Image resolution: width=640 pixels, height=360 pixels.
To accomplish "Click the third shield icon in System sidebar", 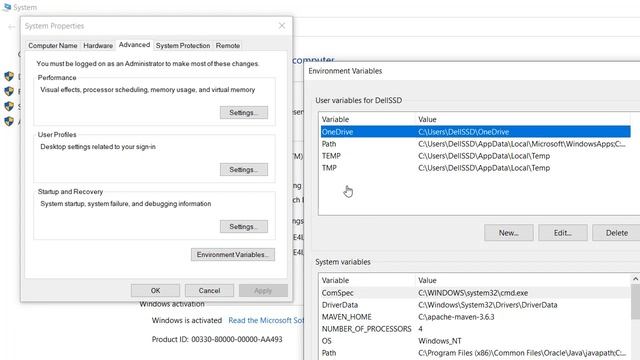I will tap(9, 107).
